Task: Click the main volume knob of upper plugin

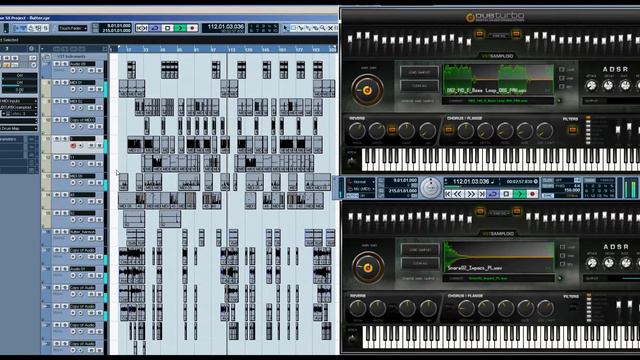Action: [367, 90]
